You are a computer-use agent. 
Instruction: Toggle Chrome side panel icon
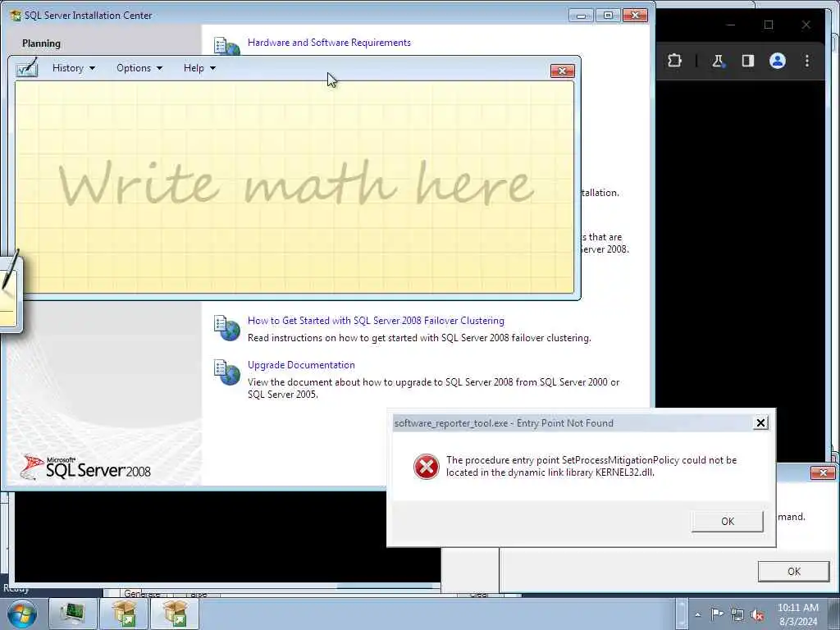748,61
